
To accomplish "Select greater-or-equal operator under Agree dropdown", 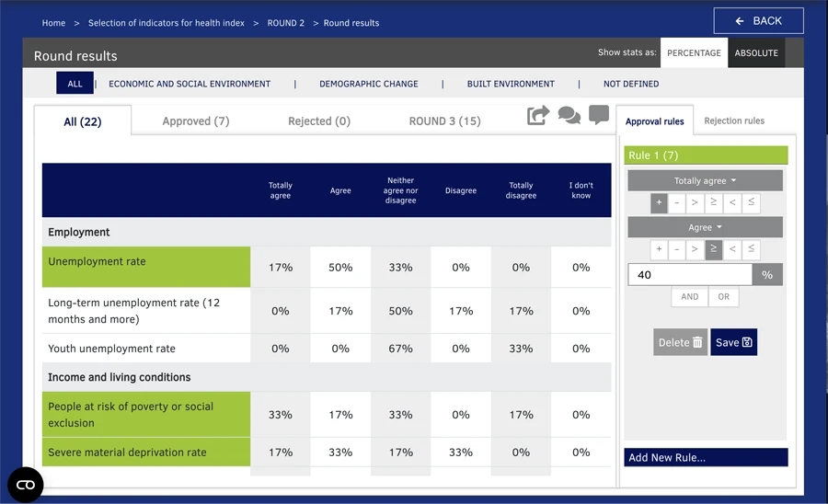I will point(713,249).
